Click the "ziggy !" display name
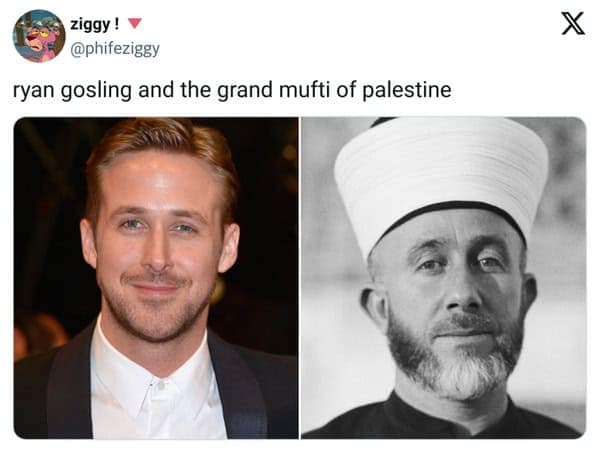 [94, 25]
